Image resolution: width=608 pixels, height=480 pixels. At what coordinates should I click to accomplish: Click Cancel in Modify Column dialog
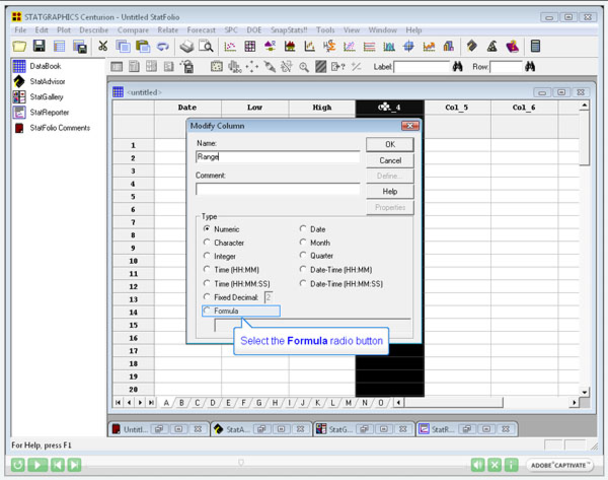[390, 160]
